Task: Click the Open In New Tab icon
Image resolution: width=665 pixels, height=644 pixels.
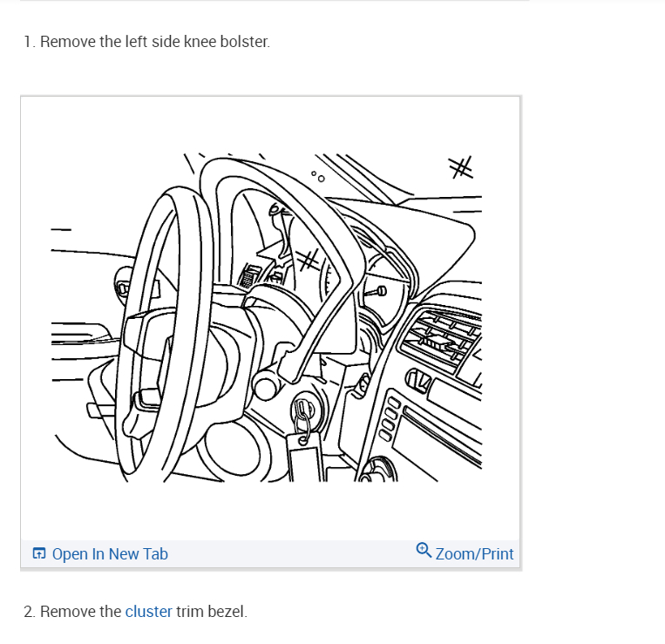Action: [39, 553]
